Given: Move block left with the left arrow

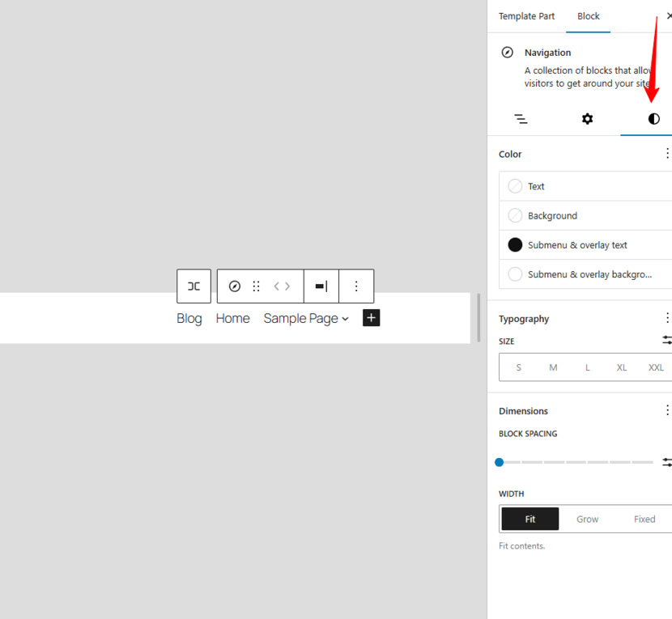Looking at the screenshot, I should 276,286.
